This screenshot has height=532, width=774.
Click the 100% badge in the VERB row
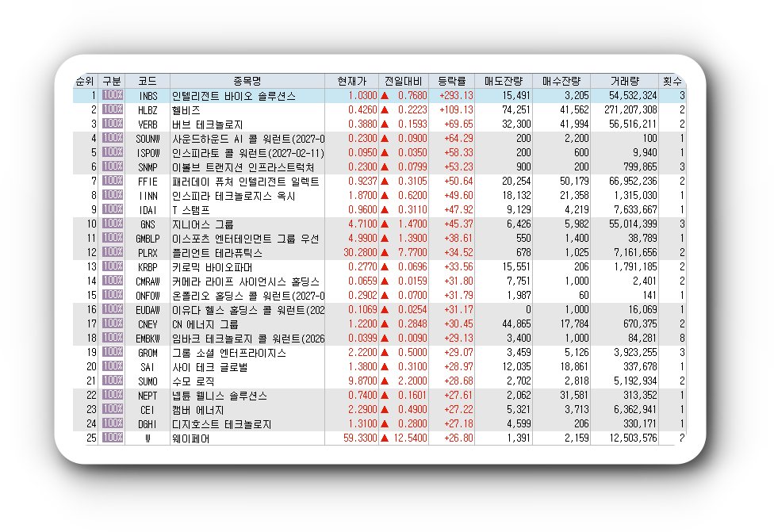113,124
